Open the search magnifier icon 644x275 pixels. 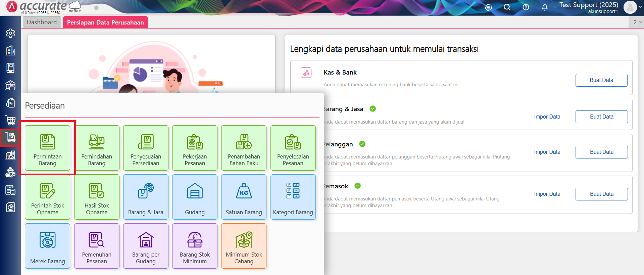(x=507, y=7)
